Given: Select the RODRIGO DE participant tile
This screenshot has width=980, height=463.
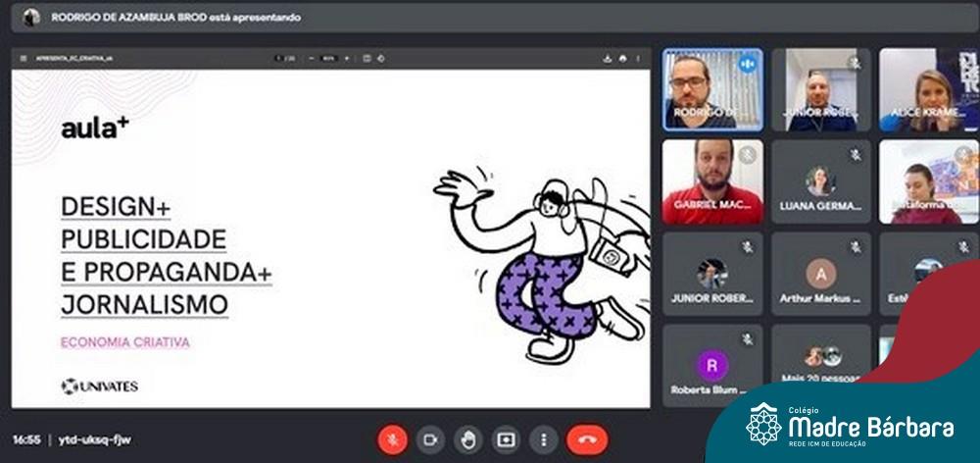Looking at the screenshot, I should coord(712,89).
